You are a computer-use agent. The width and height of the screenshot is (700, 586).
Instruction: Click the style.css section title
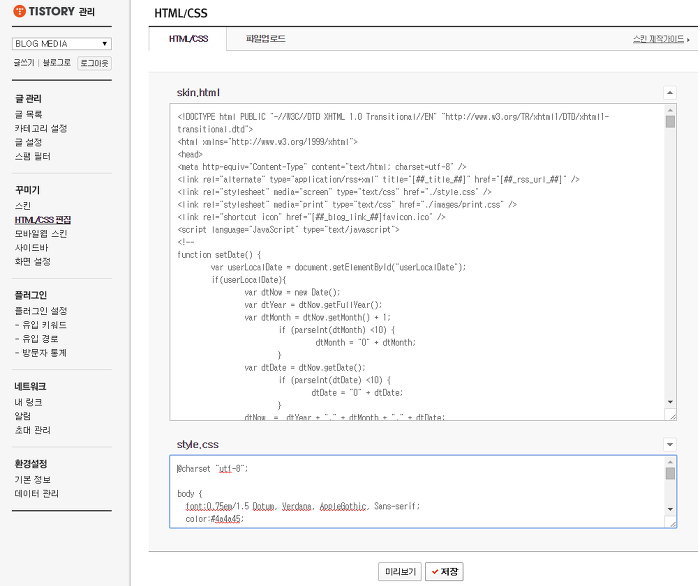[198, 445]
